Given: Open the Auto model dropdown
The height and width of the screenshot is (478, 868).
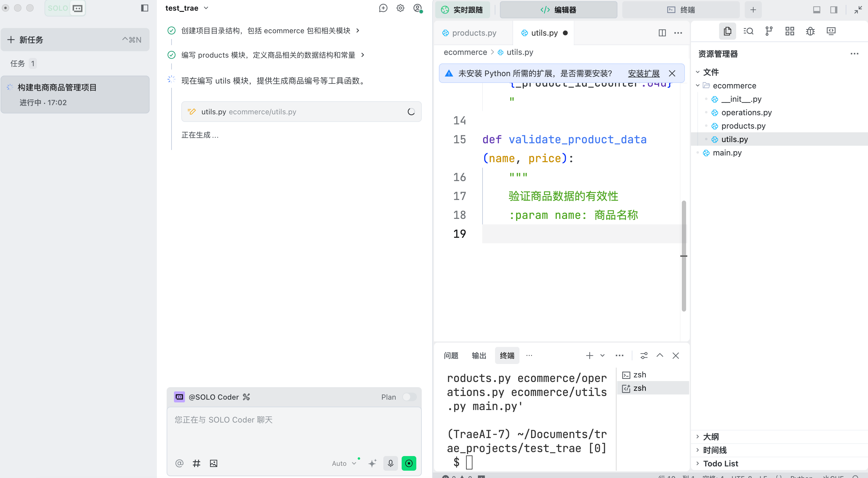Looking at the screenshot, I should [x=344, y=463].
